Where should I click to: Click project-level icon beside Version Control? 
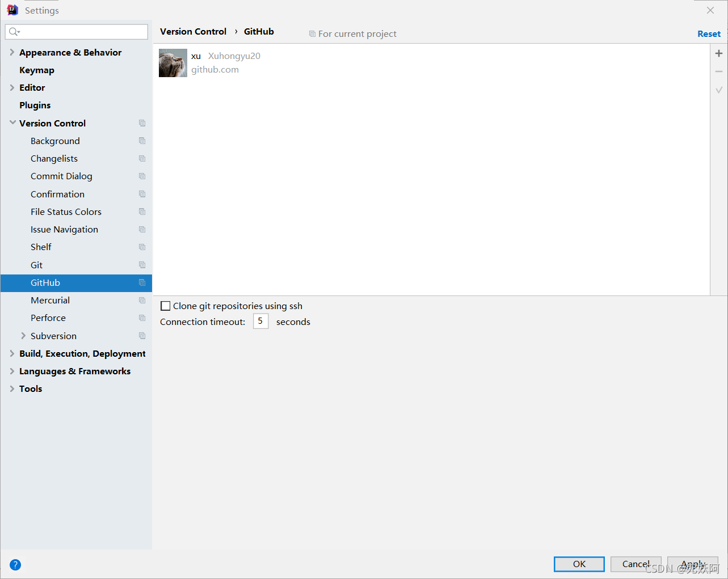coord(142,123)
